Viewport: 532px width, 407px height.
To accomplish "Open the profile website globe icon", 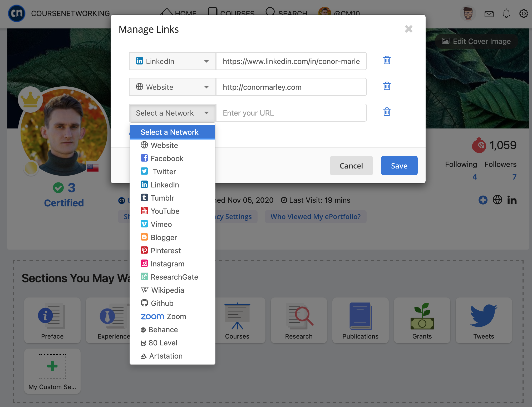I will pyautogui.click(x=497, y=200).
